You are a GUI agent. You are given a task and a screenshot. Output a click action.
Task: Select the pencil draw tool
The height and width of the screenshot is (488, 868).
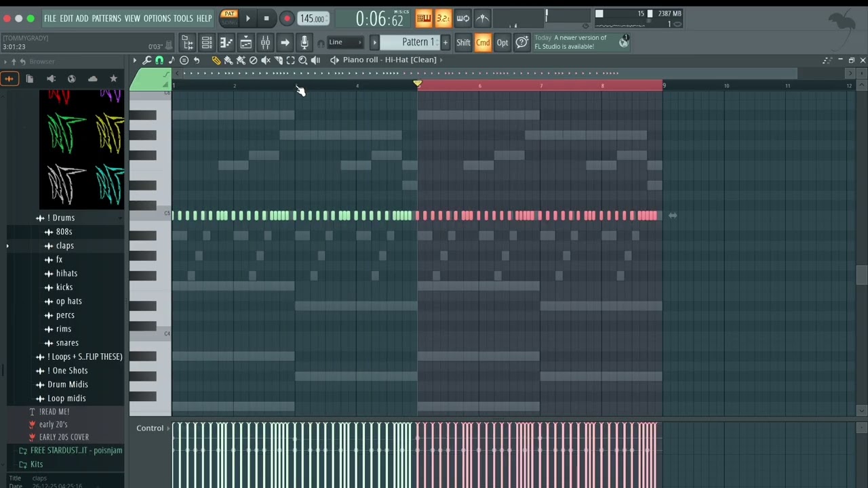216,60
